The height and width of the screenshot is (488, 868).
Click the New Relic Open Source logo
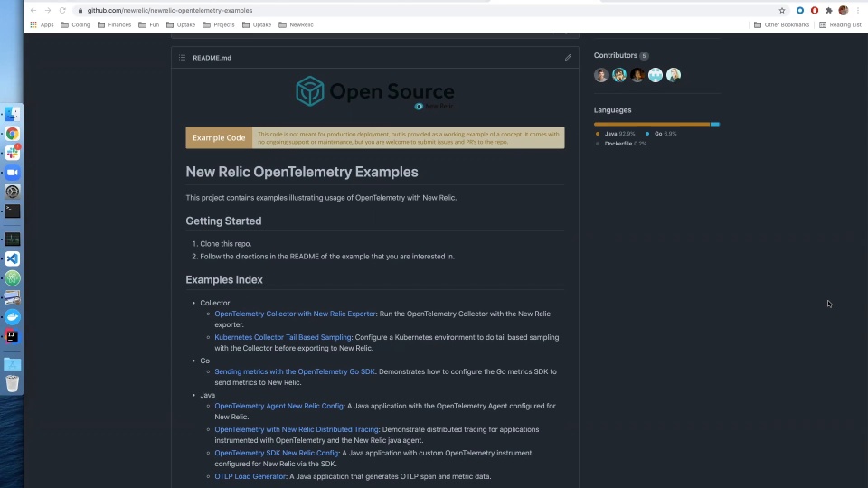click(x=374, y=92)
